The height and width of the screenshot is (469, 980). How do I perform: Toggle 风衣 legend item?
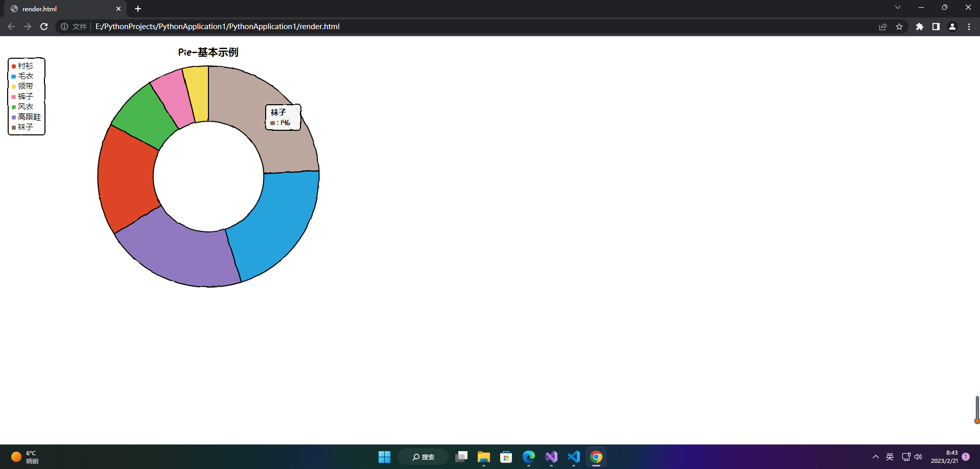[22, 107]
